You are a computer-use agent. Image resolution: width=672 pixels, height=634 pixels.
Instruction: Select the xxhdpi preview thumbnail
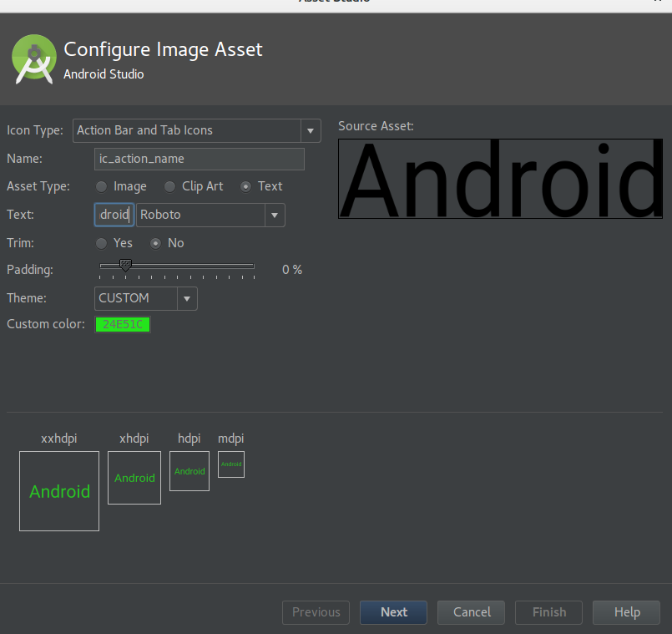59,491
